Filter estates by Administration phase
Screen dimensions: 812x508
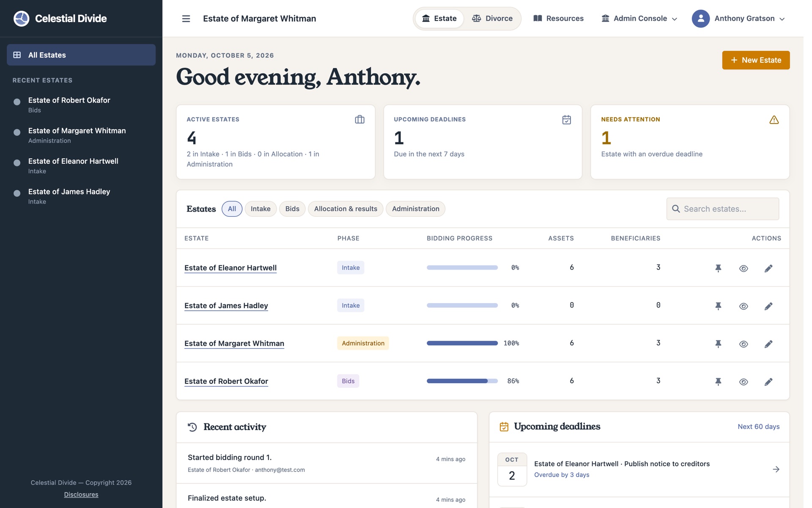click(x=415, y=209)
